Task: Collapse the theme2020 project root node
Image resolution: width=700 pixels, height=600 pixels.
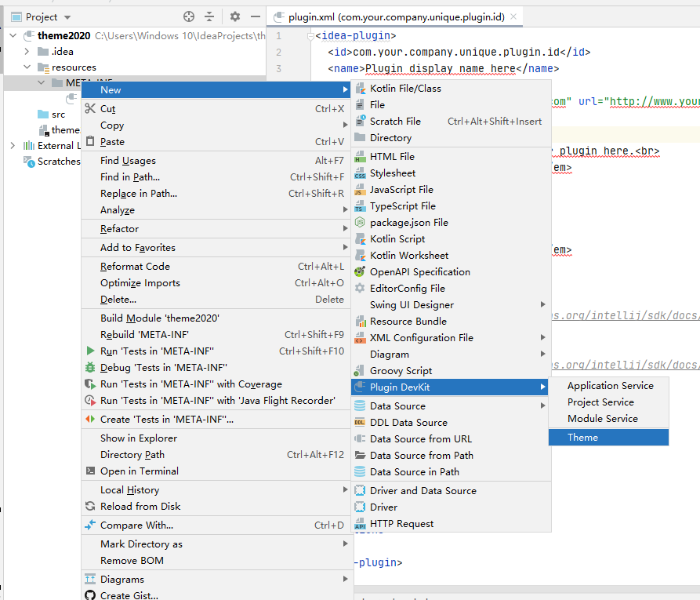Action: coord(13,35)
